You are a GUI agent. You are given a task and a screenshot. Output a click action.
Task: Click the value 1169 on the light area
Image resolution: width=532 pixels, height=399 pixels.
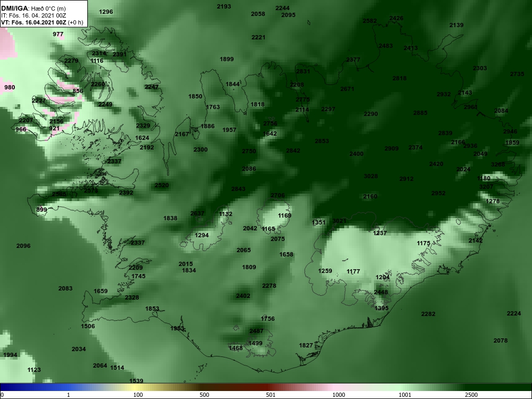tap(285, 215)
